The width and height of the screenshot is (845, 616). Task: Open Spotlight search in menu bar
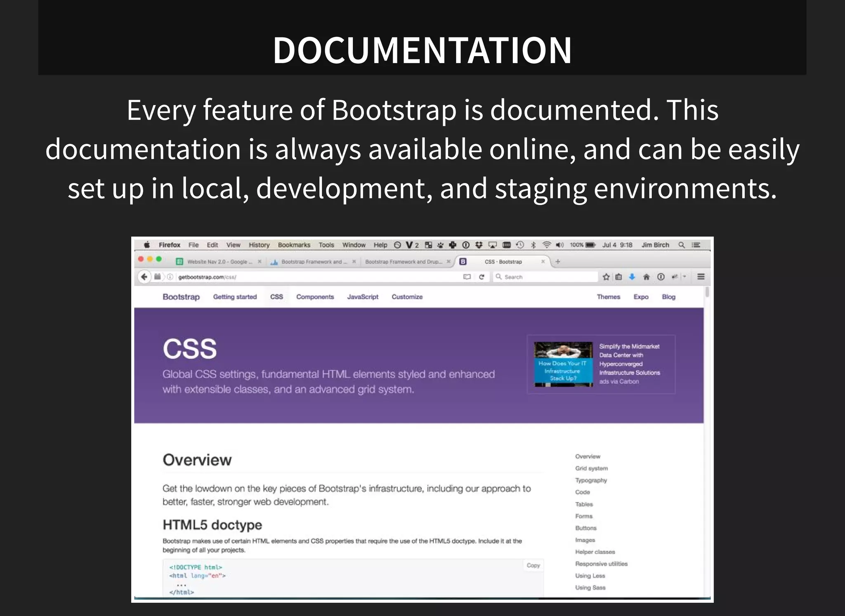coord(682,245)
